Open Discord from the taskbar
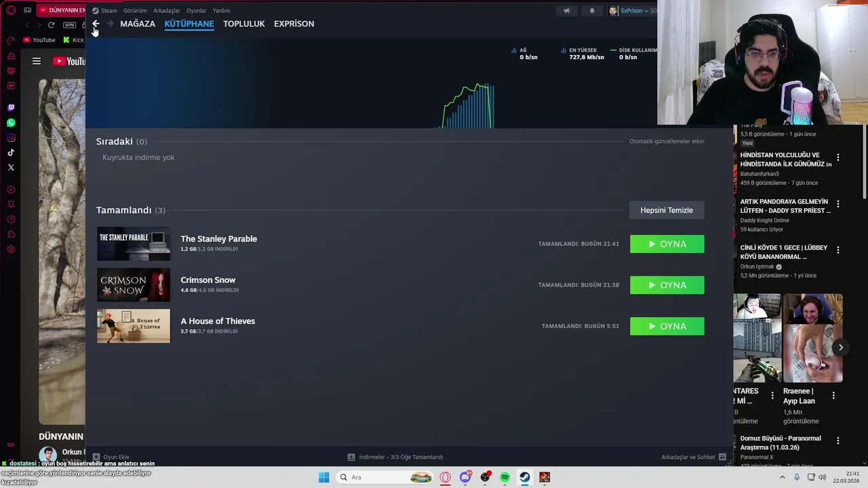 click(x=465, y=477)
